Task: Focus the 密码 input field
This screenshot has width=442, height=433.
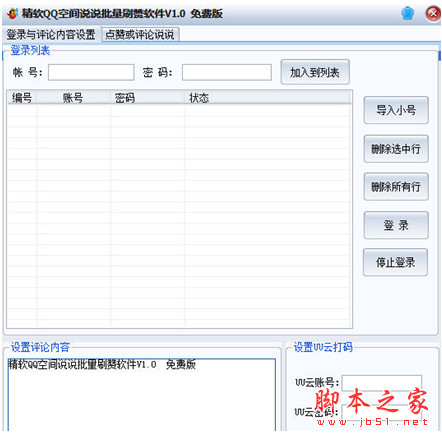Action: coord(227,72)
